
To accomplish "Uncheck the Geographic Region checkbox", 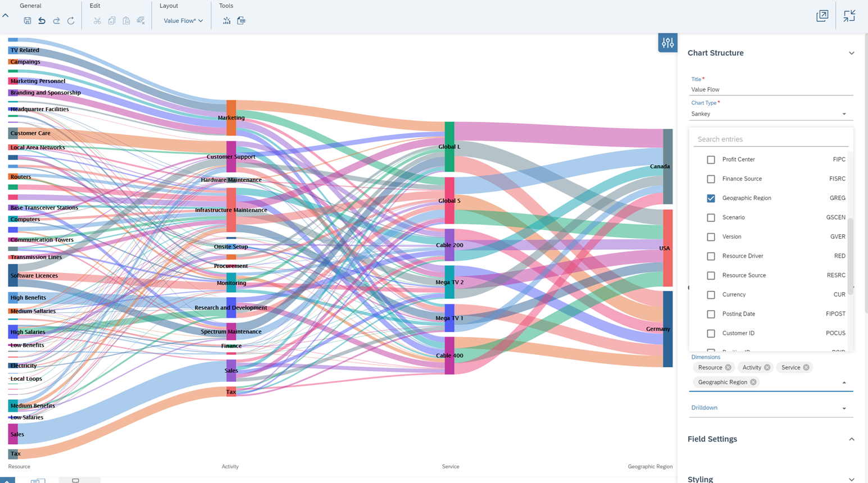I will [711, 198].
